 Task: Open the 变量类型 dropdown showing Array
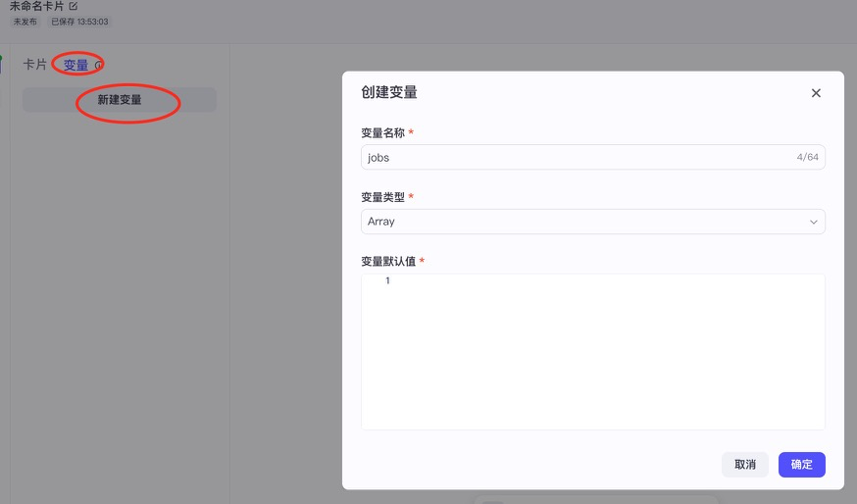click(x=592, y=222)
